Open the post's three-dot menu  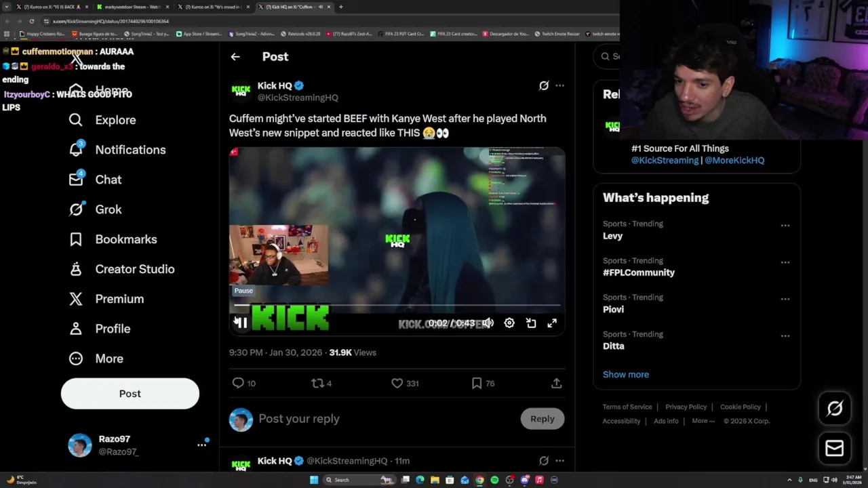click(x=559, y=85)
